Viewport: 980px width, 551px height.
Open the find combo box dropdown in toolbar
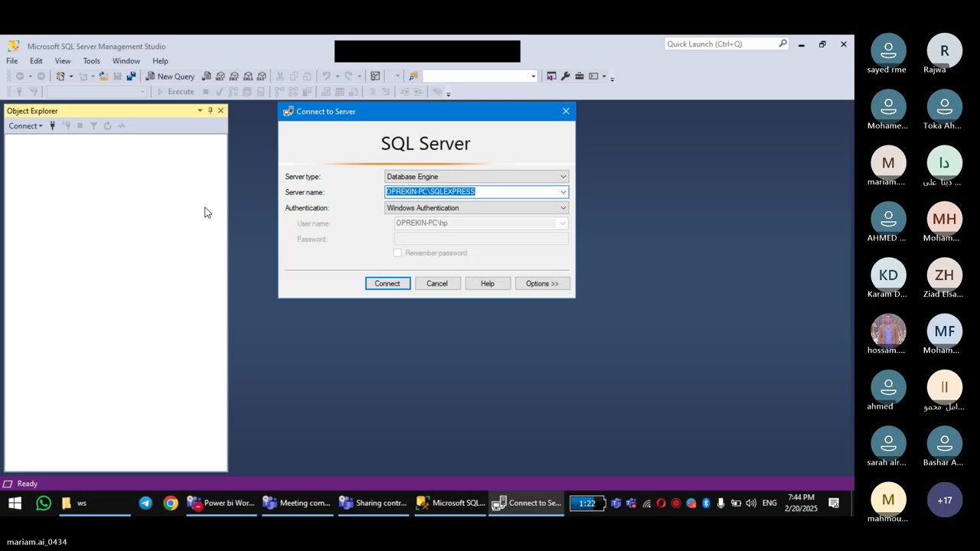(533, 76)
